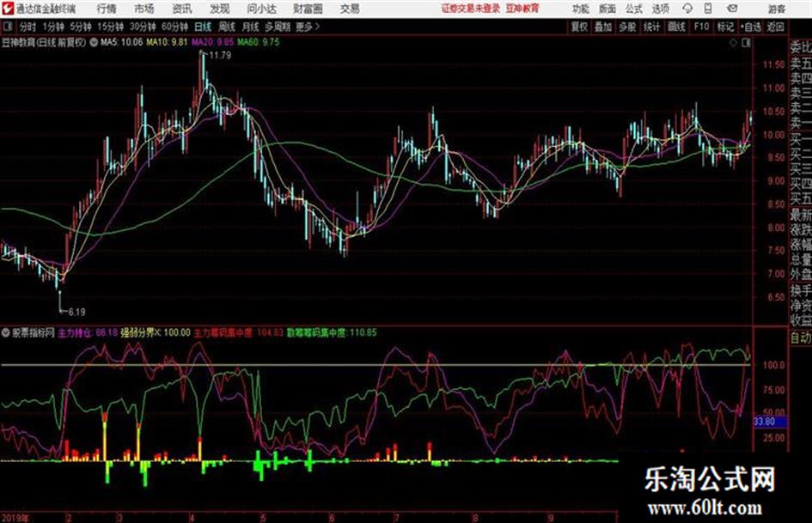812x523 pixels.
Task: Open the 功能 menu
Action: pyautogui.click(x=581, y=9)
